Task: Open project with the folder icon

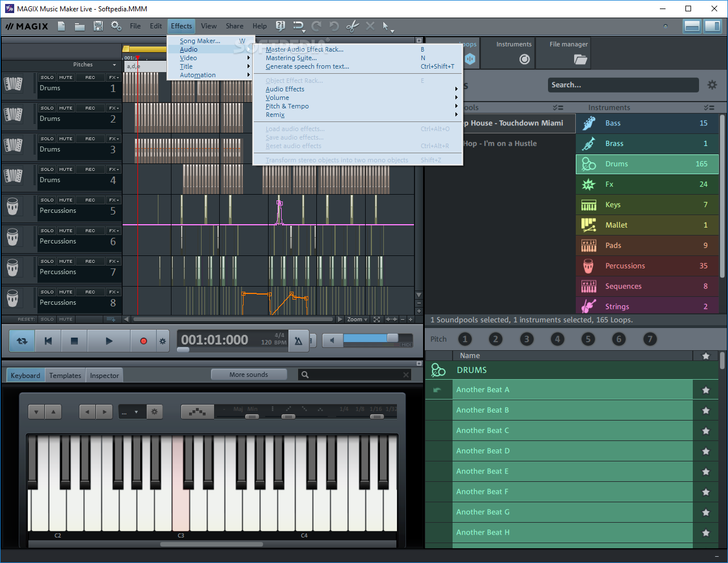Action: pos(80,26)
